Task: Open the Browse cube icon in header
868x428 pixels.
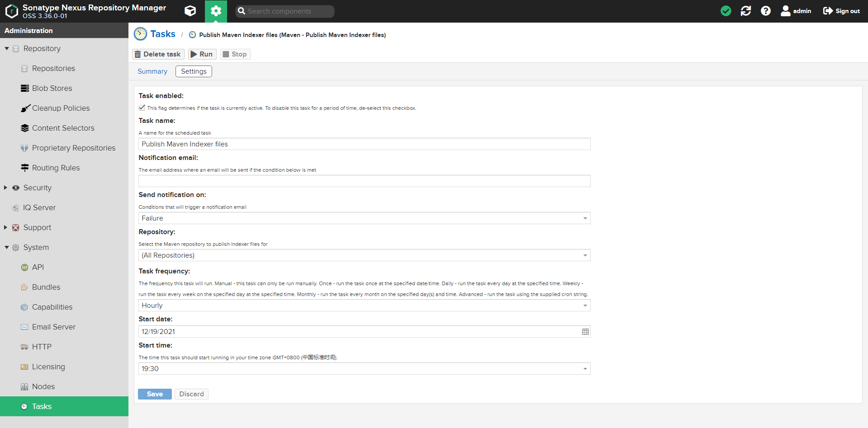Action: point(190,11)
